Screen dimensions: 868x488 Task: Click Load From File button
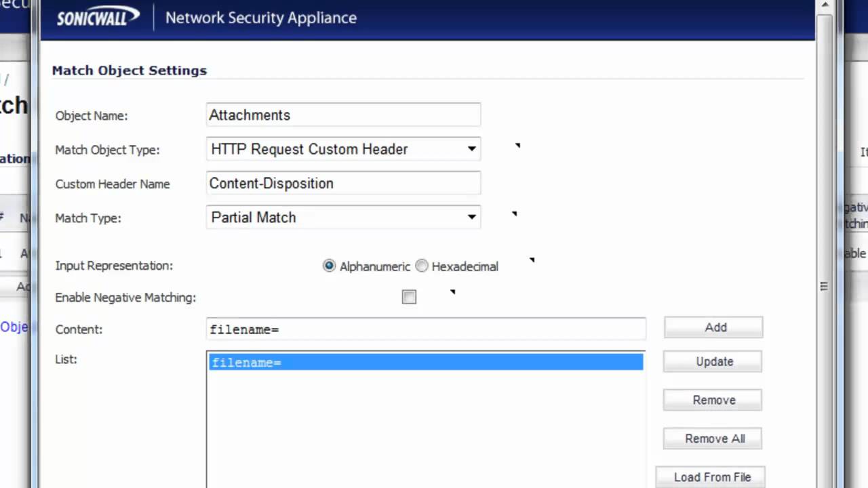711,477
